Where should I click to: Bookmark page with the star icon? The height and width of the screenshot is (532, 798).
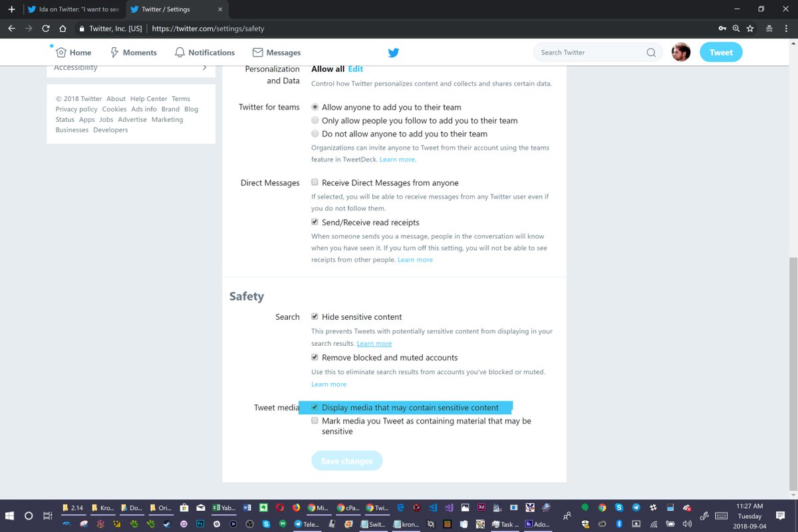pos(750,29)
